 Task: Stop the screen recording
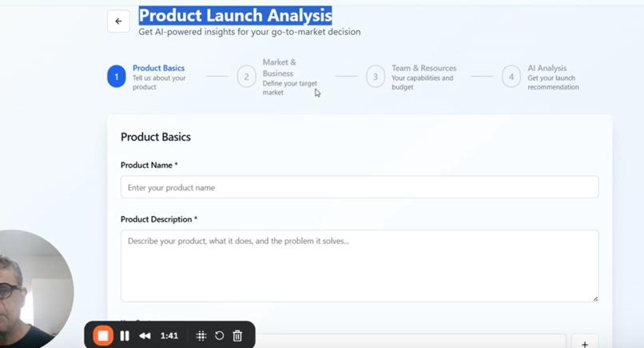click(x=103, y=336)
